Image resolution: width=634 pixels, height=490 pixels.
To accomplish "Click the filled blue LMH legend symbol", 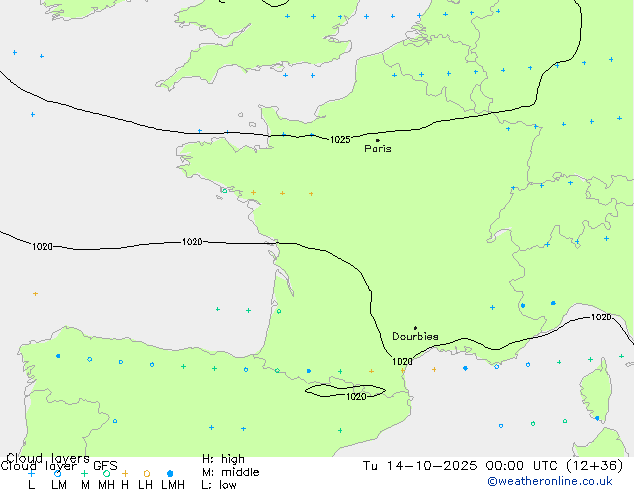I will point(170,473).
